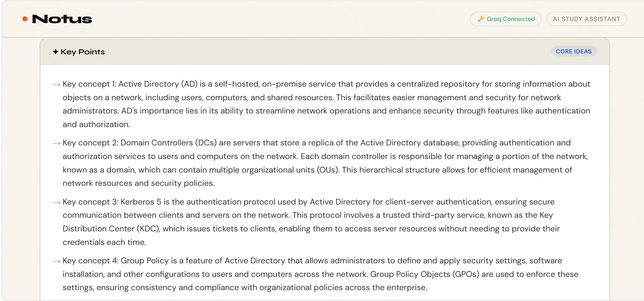Click the arrow bullet for Key concept 2
The image size is (644, 301).
point(56,143)
